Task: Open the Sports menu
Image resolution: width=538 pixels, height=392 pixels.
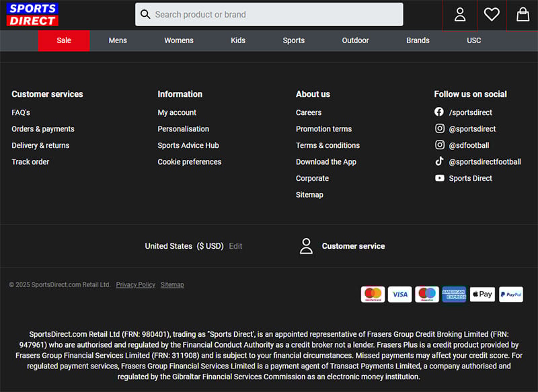Action: click(x=293, y=40)
